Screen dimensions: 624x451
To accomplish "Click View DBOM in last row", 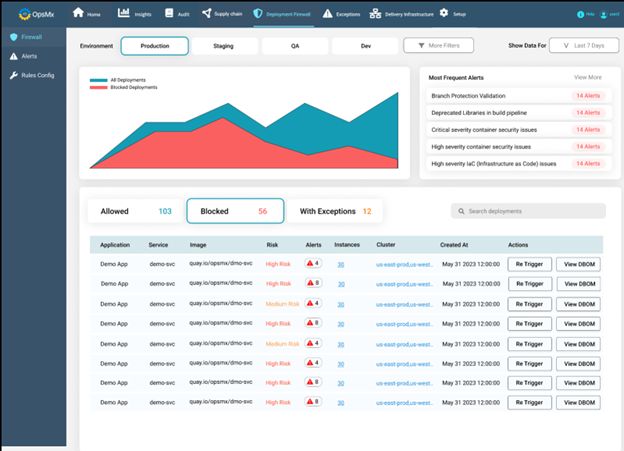I will click(578, 402).
